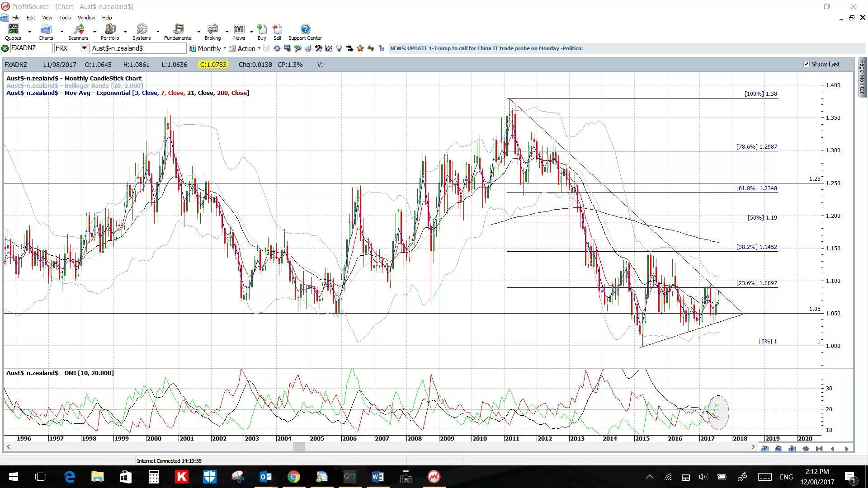Viewport: 868px width, 488px height.
Task: Click the [61.8%] 1.2348 Fibonacci label
Action: (x=757, y=188)
